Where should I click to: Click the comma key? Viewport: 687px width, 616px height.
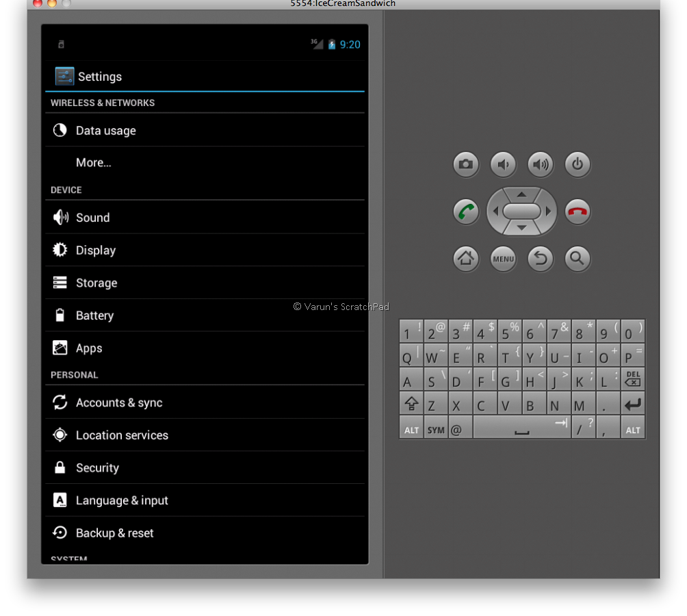[x=608, y=427]
